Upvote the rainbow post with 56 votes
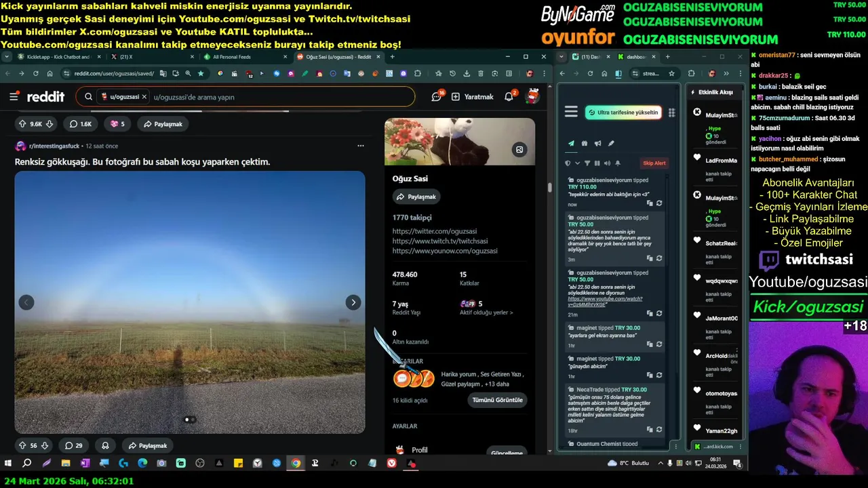This screenshot has width=868, height=488. [x=22, y=445]
